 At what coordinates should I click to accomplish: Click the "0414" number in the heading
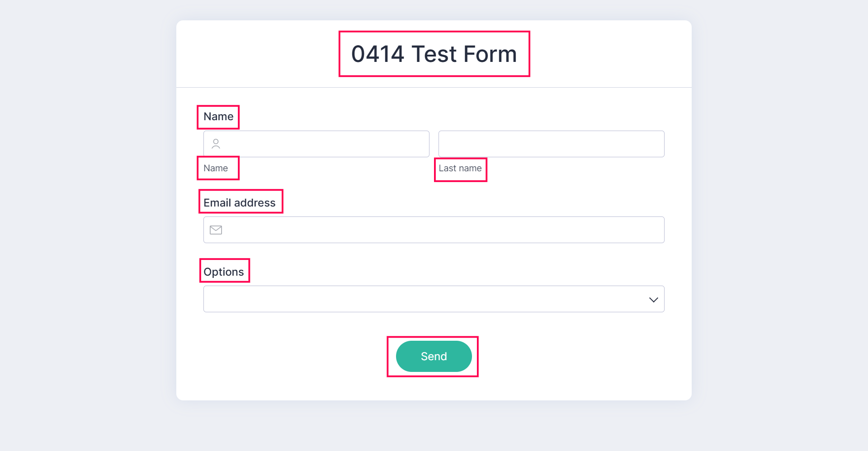pyautogui.click(x=377, y=54)
